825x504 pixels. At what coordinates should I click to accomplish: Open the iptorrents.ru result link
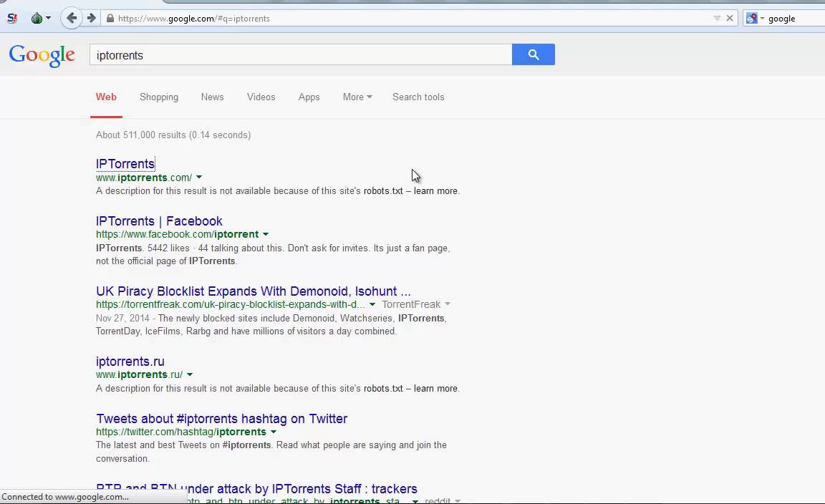[130, 362]
